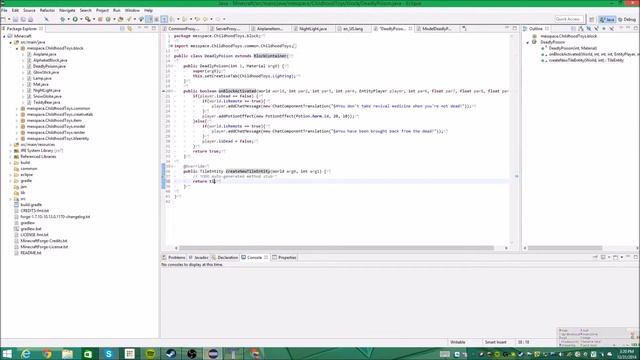Select GlowStick.java in Package Explorer
The width and height of the screenshot is (640, 360).
click(x=46, y=72)
